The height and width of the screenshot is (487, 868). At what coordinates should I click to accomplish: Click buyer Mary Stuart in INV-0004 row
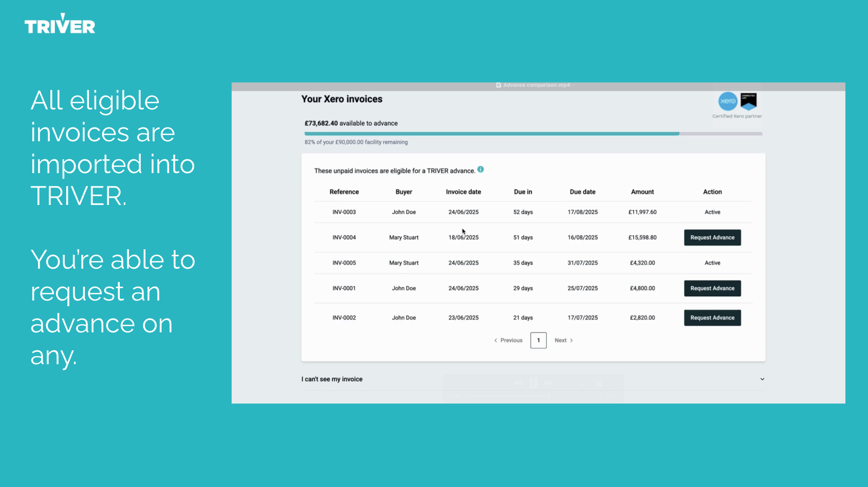point(404,237)
